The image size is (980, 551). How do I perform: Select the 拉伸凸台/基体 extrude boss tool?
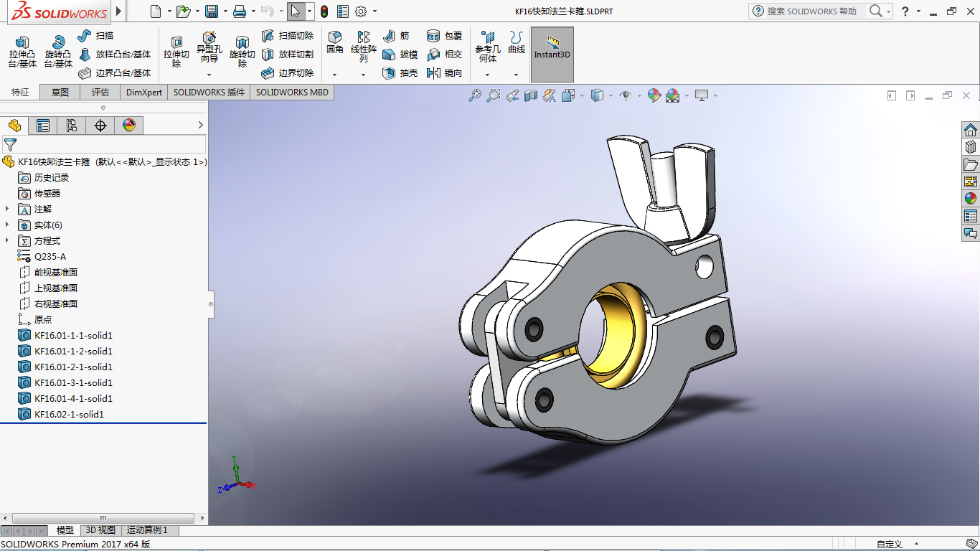(x=22, y=51)
